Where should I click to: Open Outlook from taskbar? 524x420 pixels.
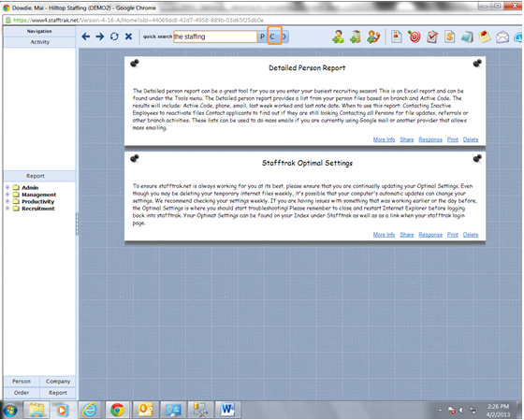point(145,410)
